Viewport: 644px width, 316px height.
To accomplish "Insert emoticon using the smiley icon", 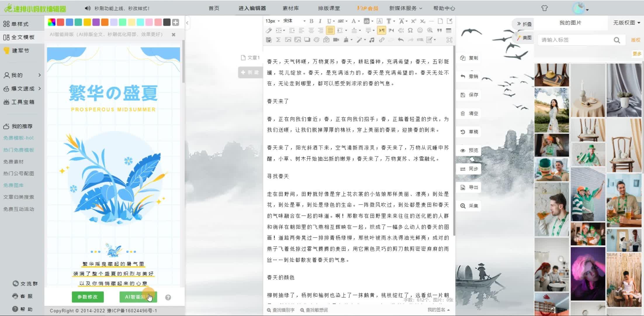I will [x=420, y=30].
